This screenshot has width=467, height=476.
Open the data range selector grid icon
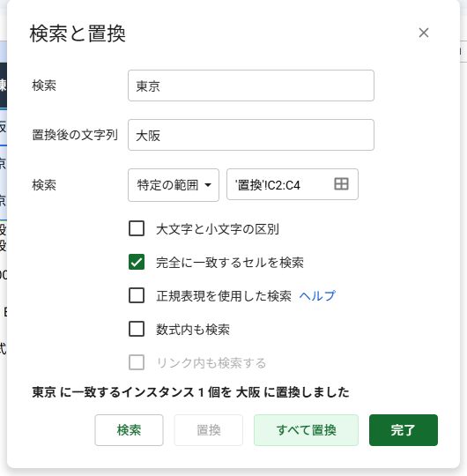[x=341, y=184]
